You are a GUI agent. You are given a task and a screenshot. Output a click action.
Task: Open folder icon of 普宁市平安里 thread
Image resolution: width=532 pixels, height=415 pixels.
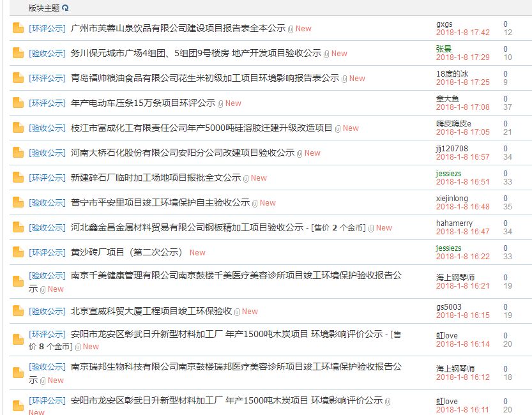coord(18,202)
